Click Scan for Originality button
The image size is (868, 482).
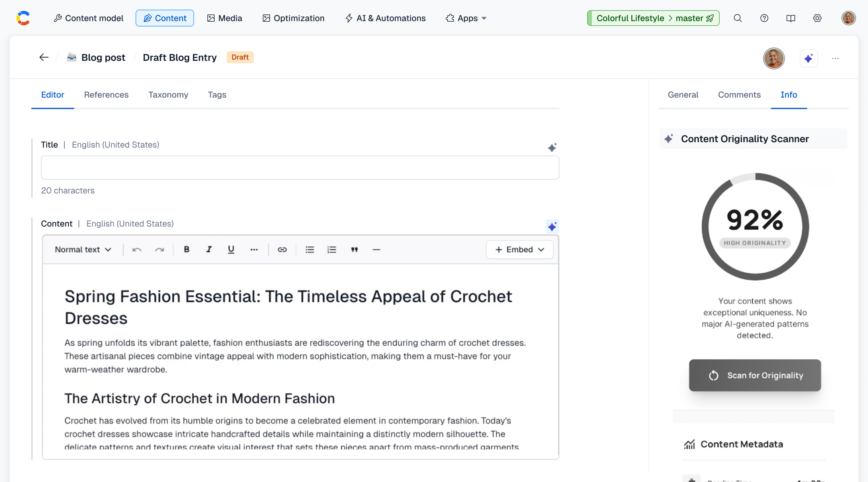pyautogui.click(x=755, y=375)
